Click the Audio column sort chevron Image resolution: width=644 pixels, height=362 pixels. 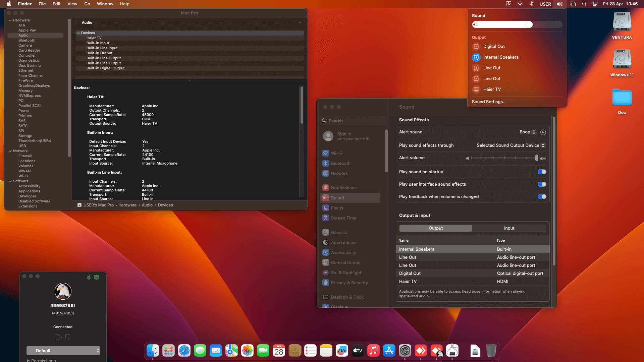300,22
